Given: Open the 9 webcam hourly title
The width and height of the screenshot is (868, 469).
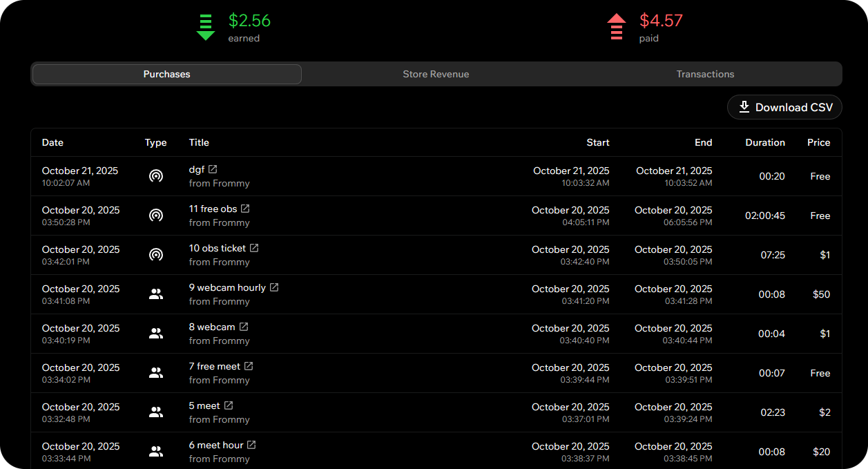Looking at the screenshot, I should tap(227, 287).
